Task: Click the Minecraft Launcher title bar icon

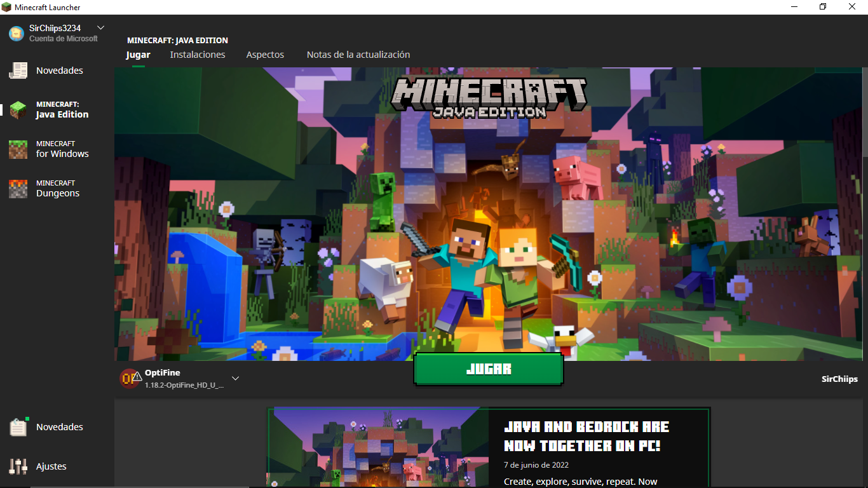Action: coord(7,7)
